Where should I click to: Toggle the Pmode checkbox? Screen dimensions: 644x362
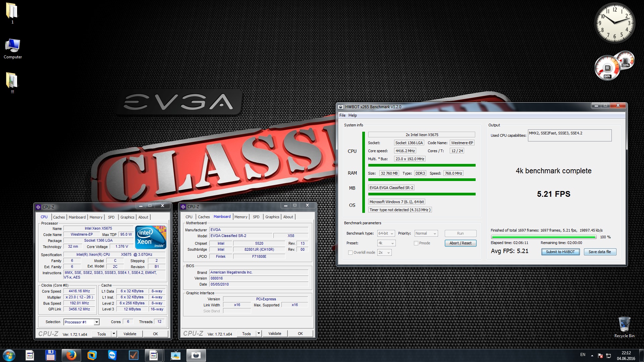click(416, 243)
